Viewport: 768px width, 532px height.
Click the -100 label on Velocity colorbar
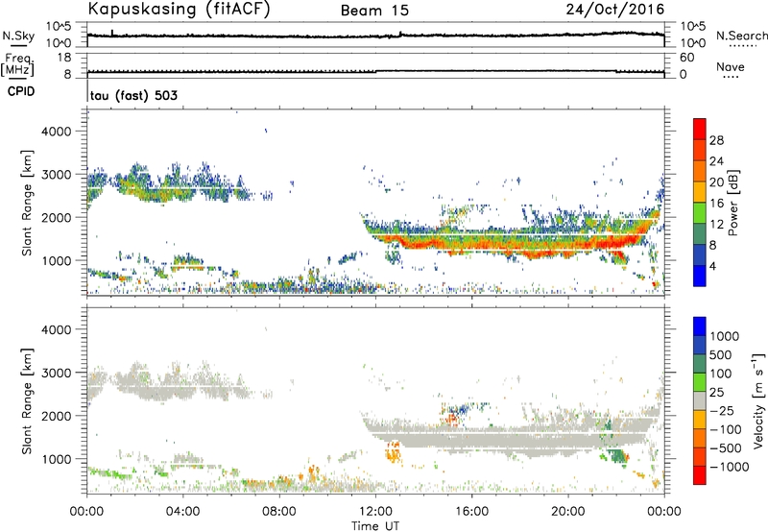click(x=726, y=429)
